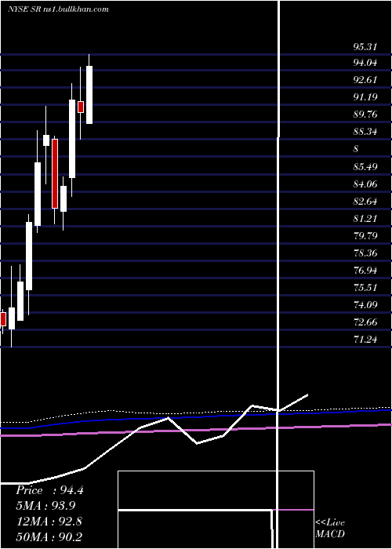Click the 72.66 price axis label
392x549 pixels.
click(365, 322)
